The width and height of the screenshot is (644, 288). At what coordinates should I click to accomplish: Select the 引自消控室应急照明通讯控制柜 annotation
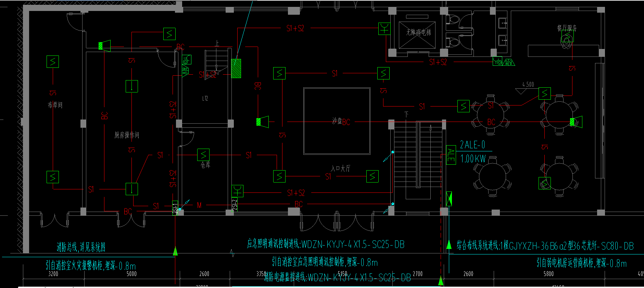(x=325, y=262)
